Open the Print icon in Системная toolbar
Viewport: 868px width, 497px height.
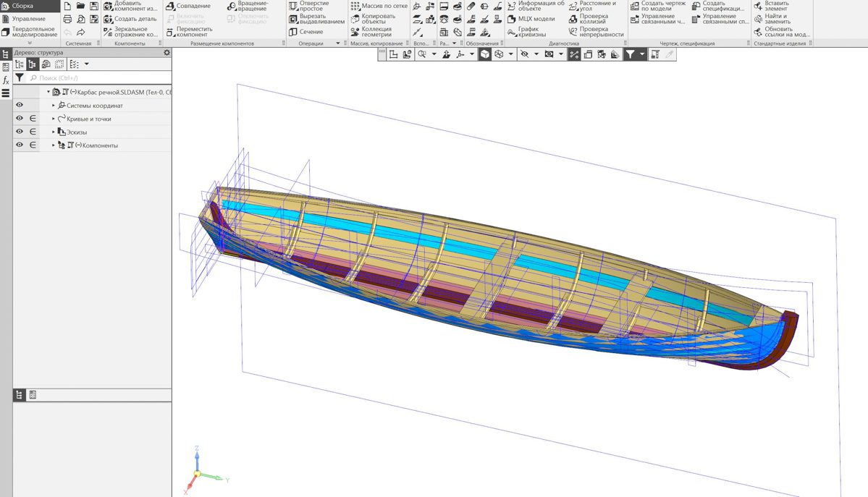(68, 19)
